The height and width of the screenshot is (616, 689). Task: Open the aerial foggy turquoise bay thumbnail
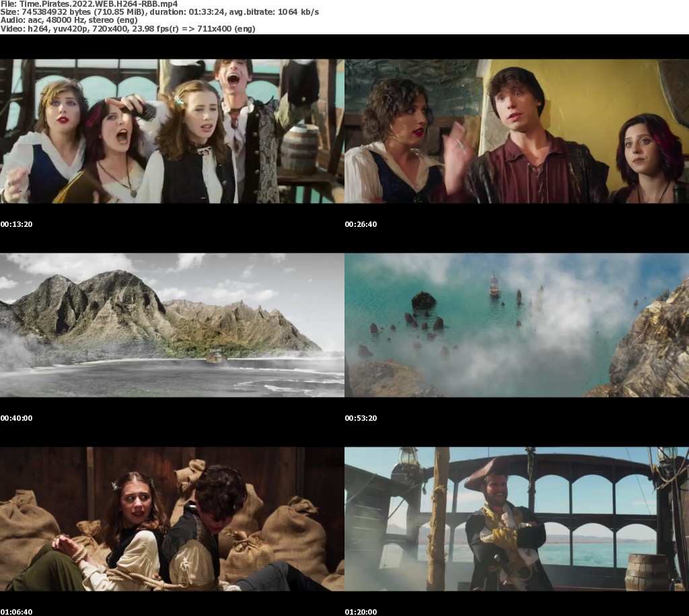point(517,324)
